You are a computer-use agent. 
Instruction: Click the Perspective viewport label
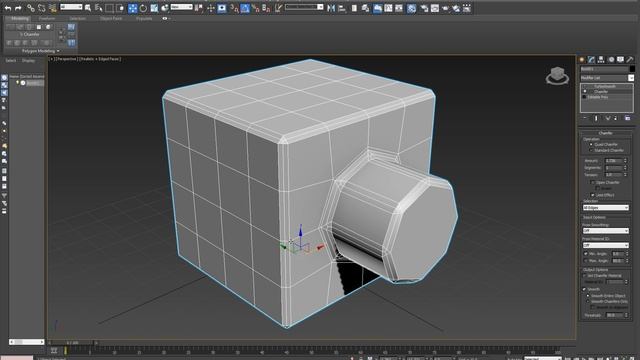66,59
